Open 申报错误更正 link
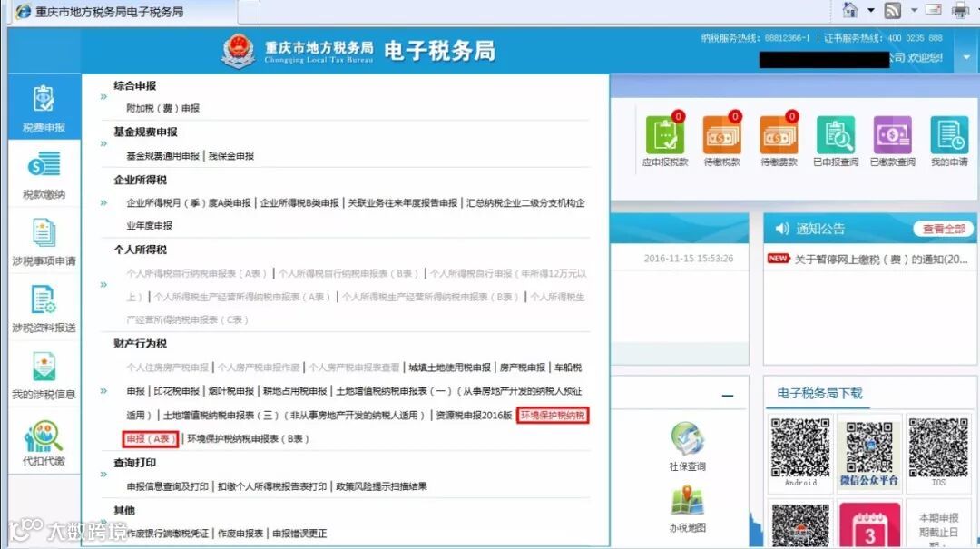Image resolution: width=980 pixels, height=549 pixels. [x=299, y=534]
